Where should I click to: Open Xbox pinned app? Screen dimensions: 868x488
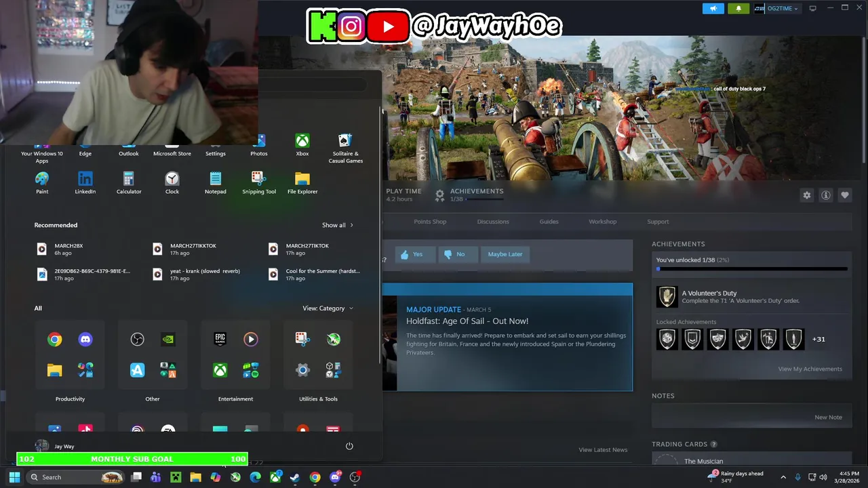[x=302, y=145]
